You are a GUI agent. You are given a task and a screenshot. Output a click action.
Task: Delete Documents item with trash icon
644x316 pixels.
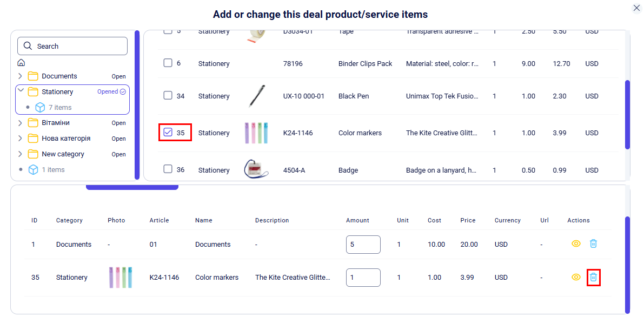click(593, 243)
